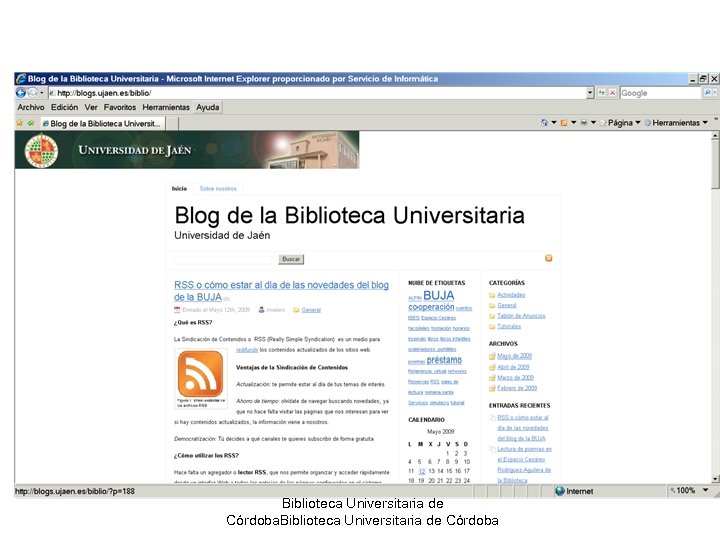Open the address bar dropdown arrow
The height and width of the screenshot is (540, 720).
[590, 93]
